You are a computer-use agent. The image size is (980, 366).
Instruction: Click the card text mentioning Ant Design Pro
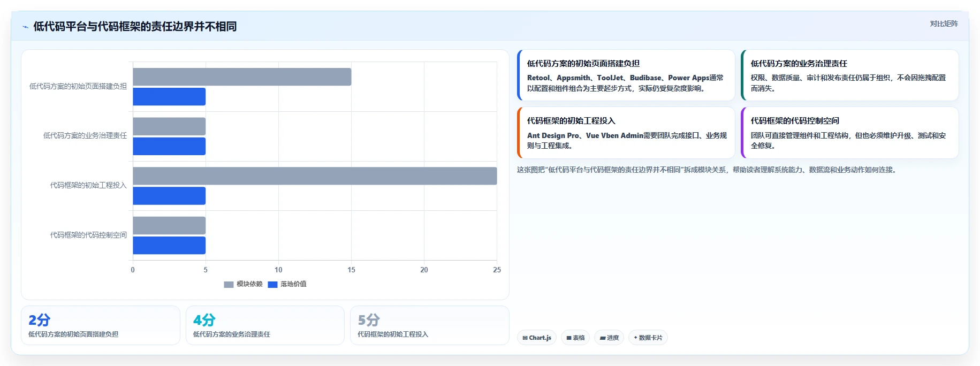[627, 141]
